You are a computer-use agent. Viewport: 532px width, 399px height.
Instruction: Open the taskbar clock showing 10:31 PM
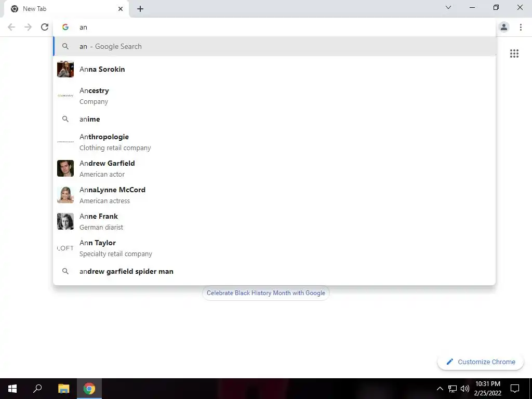[x=488, y=389]
